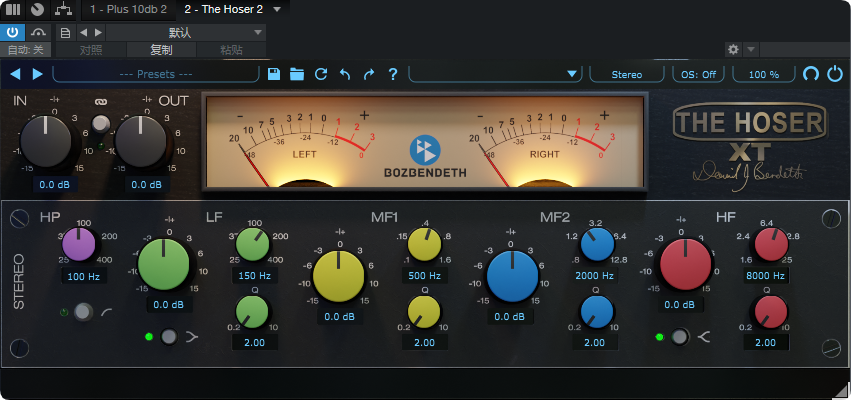Click the large blue MF2 gain knob
The height and width of the screenshot is (400, 851).
point(512,276)
